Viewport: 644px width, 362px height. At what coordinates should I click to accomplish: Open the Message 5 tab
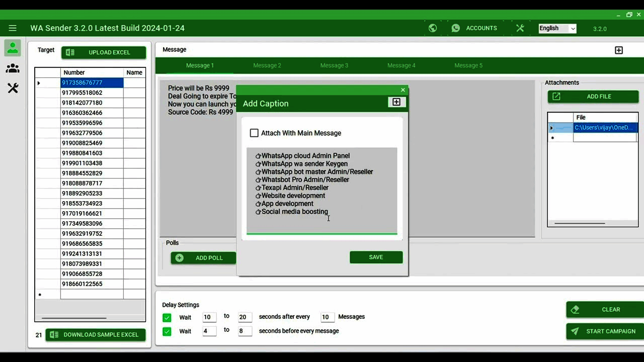coord(468,65)
